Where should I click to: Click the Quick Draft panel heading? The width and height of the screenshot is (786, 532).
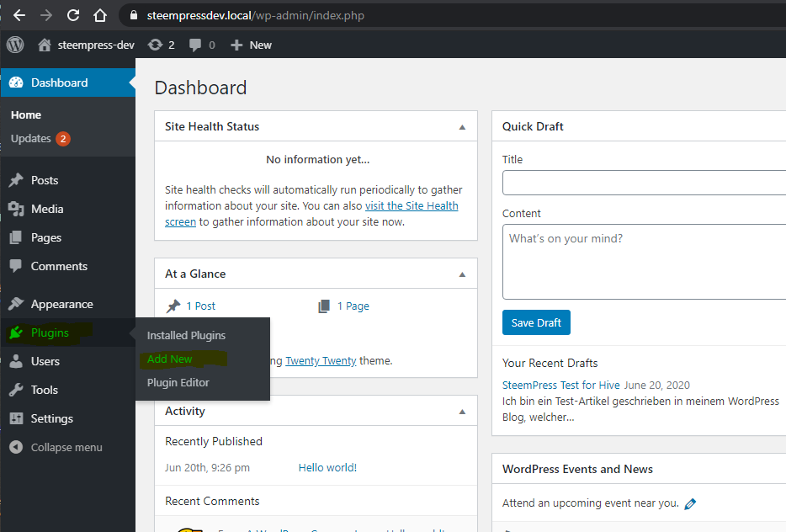[533, 126]
